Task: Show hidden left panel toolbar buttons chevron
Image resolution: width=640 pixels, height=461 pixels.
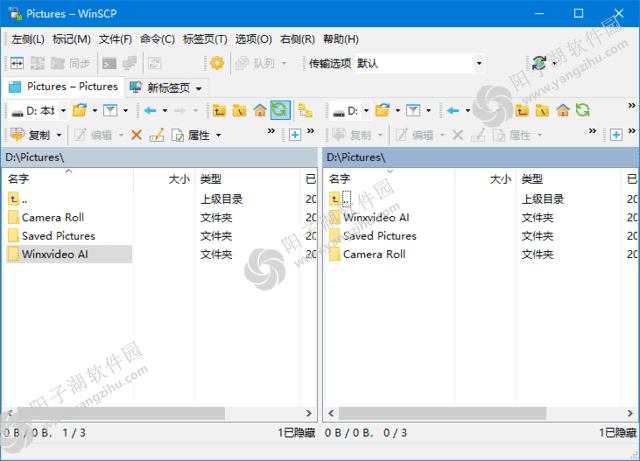Action: 271,131
